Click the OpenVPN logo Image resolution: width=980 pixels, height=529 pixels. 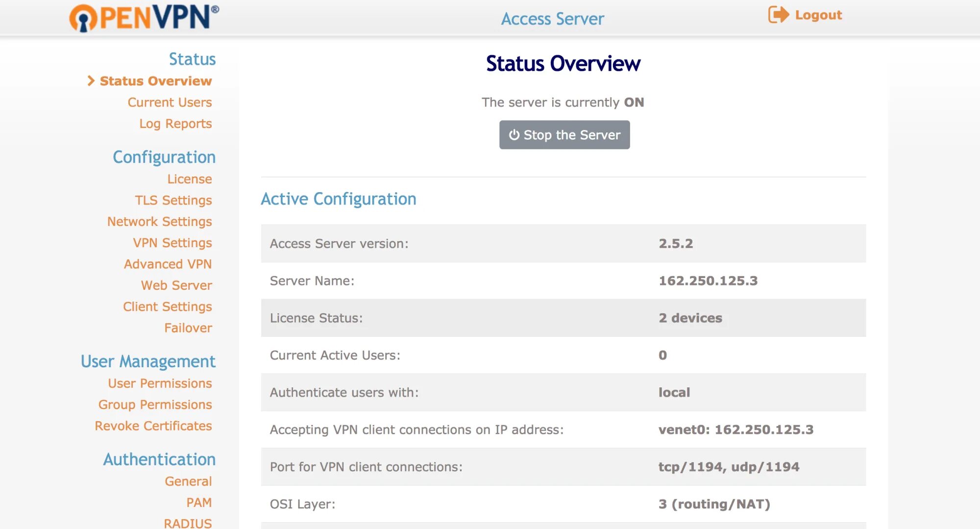pyautogui.click(x=144, y=18)
